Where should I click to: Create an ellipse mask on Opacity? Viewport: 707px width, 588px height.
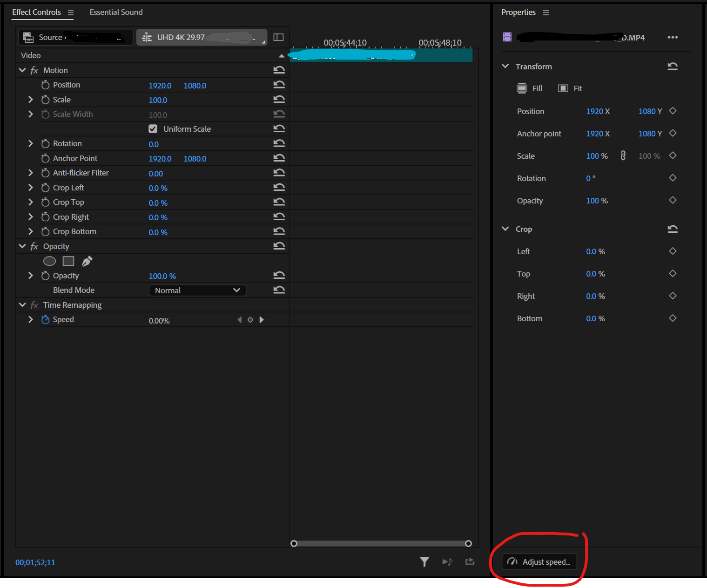click(49, 261)
